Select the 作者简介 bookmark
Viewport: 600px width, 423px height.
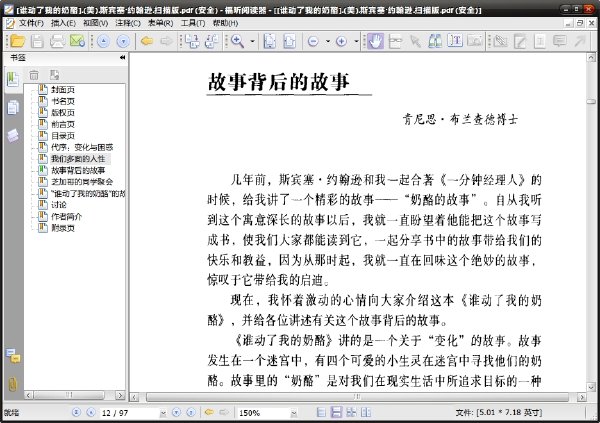(67, 216)
